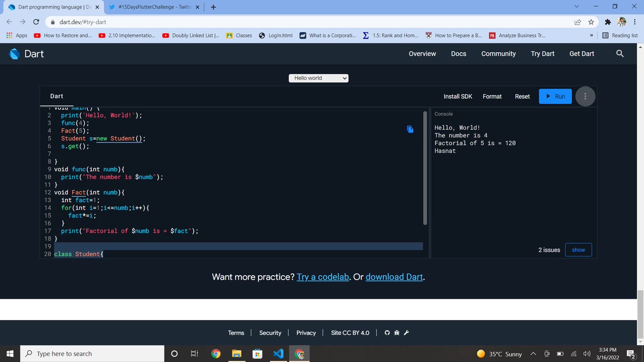
Task: Format the code with Format button
Action: pyautogui.click(x=492, y=97)
